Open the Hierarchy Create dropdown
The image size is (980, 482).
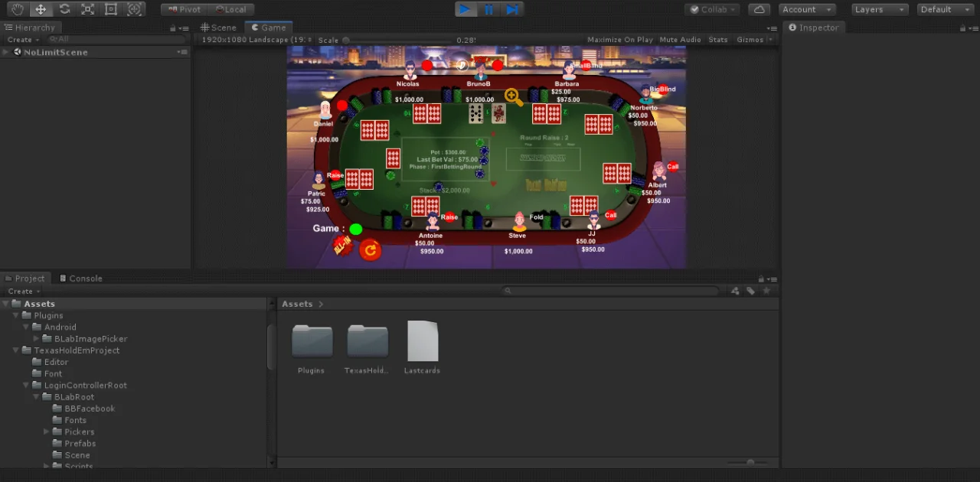pos(23,40)
